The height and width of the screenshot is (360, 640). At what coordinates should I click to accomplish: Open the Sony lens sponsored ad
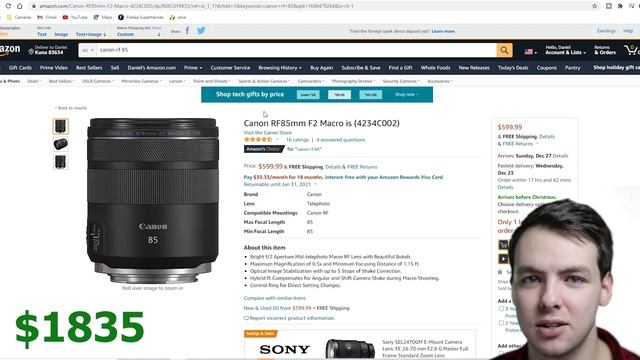pos(360,345)
